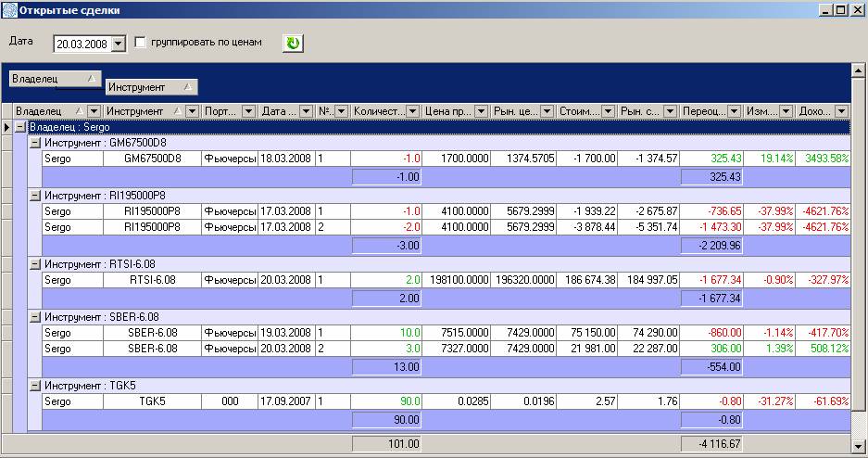
Task: Click the 000 portfolio cell
Action: (x=230, y=401)
